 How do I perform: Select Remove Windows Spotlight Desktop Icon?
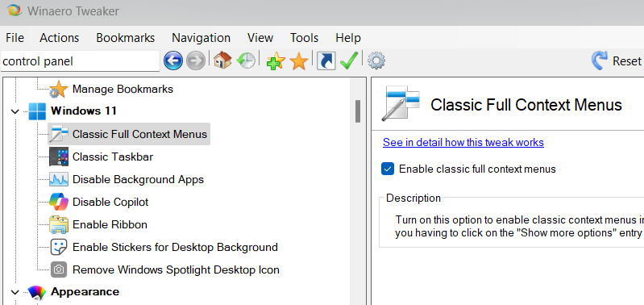[176, 269]
